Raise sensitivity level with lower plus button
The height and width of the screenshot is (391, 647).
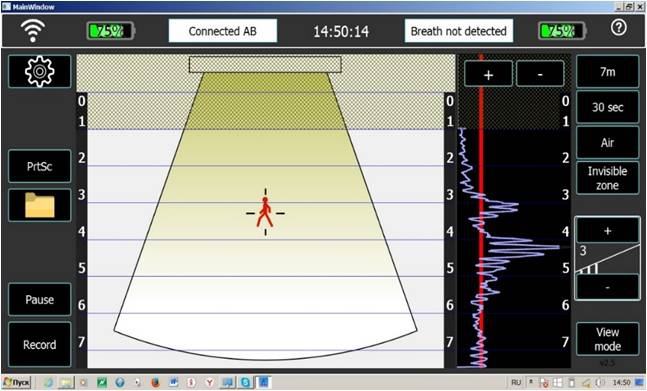[x=607, y=231]
